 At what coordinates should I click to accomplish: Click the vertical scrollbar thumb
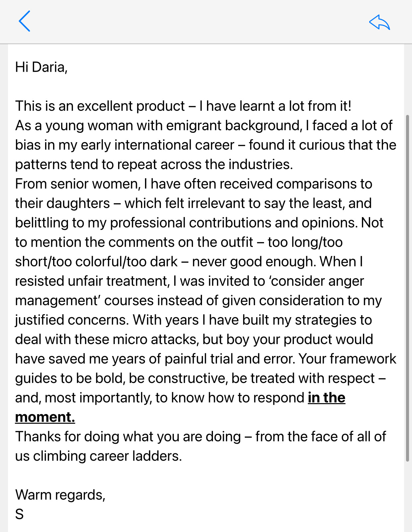click(407, 288)
